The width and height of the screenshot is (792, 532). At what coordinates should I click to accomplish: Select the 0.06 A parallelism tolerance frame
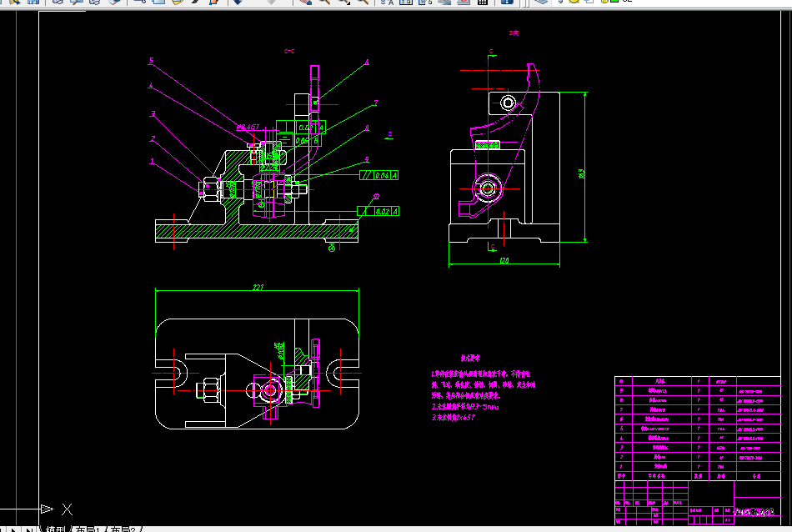tap(378, 175)
